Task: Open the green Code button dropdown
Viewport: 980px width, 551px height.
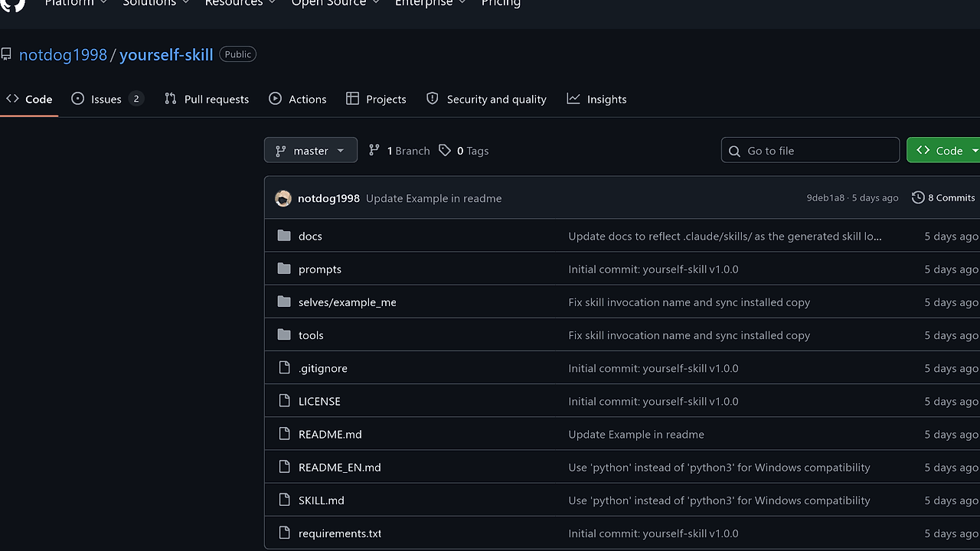Action: pos(943,150)
